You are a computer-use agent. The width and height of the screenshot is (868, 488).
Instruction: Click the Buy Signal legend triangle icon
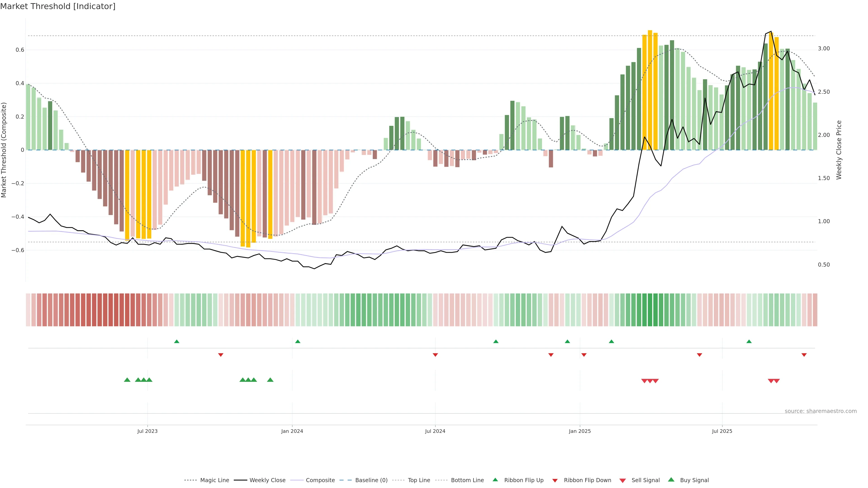[x=671, y=480]
